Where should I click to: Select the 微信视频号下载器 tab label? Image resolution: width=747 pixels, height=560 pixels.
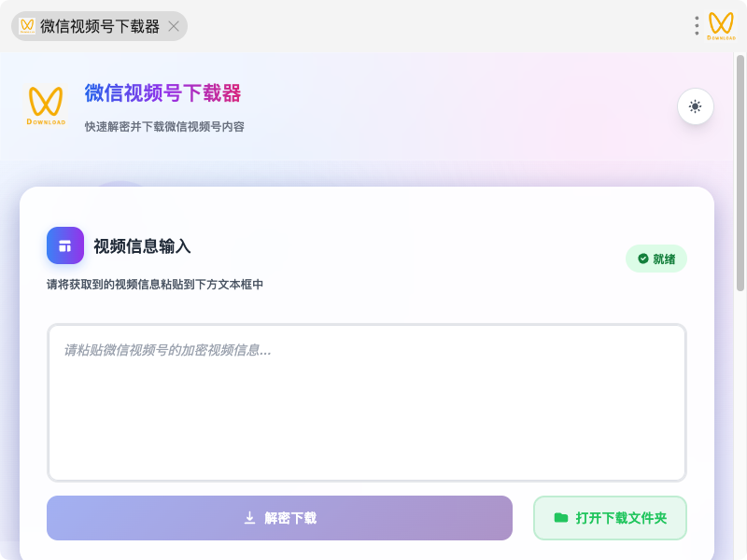click(x=100, y=26)
